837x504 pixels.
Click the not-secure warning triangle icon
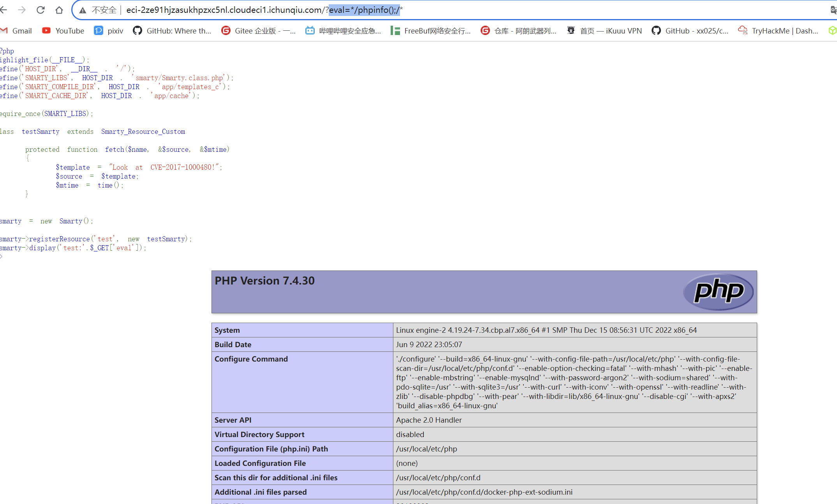pos(83,10)
